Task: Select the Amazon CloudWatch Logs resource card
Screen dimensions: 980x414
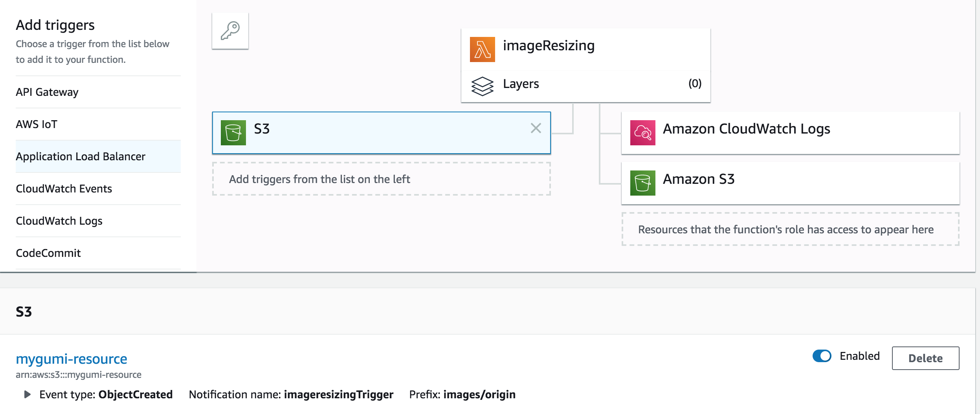Action: point(790,133)
